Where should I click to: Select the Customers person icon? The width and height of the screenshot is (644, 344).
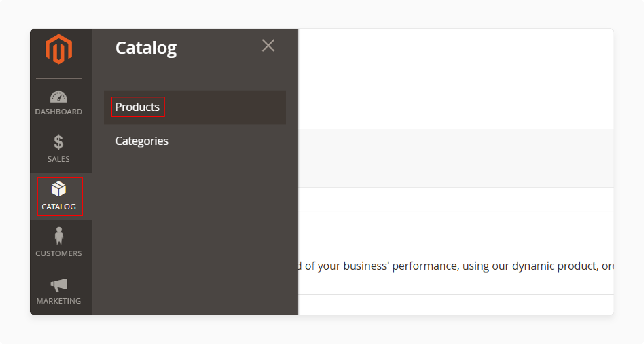coord(58,237)
